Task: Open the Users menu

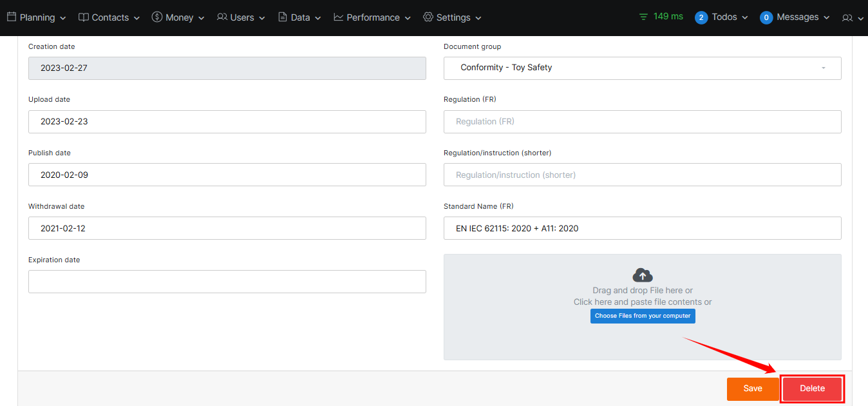Action: point(241,17)
